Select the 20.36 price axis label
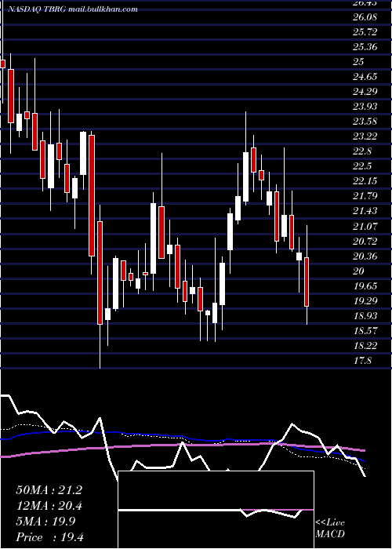Image resolution: width=392 pixels, height=549 pixels. coord(365,256)
